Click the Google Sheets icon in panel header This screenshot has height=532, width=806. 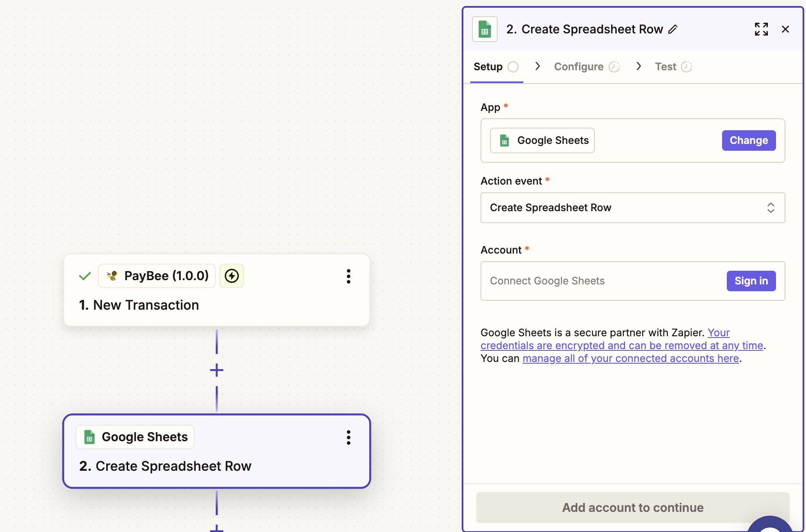485,29
